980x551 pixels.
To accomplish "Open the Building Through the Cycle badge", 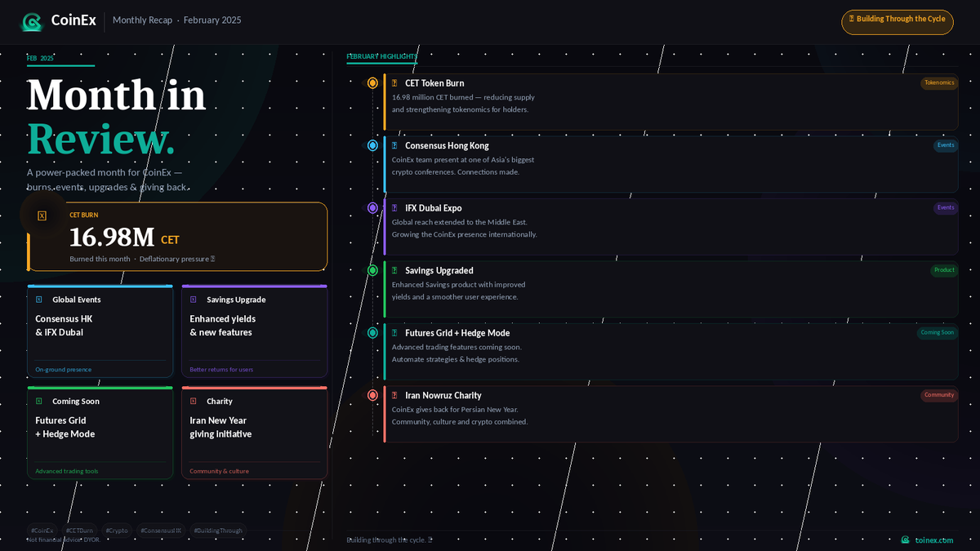I will 898,22.
